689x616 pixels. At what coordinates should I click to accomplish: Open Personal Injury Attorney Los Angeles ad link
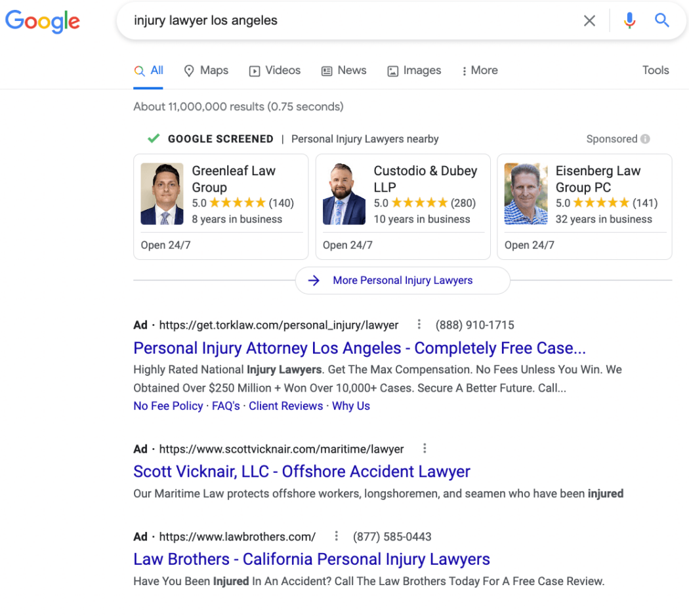[360, 348]
